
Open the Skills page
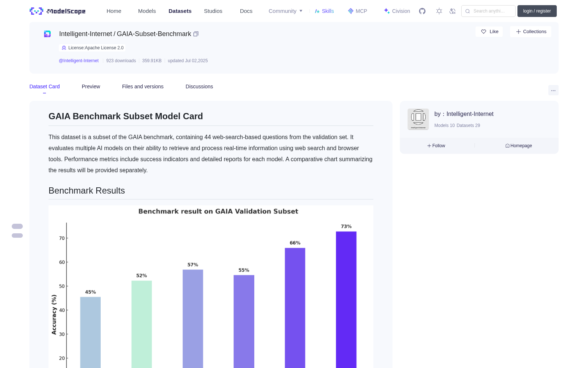[324, 11]
